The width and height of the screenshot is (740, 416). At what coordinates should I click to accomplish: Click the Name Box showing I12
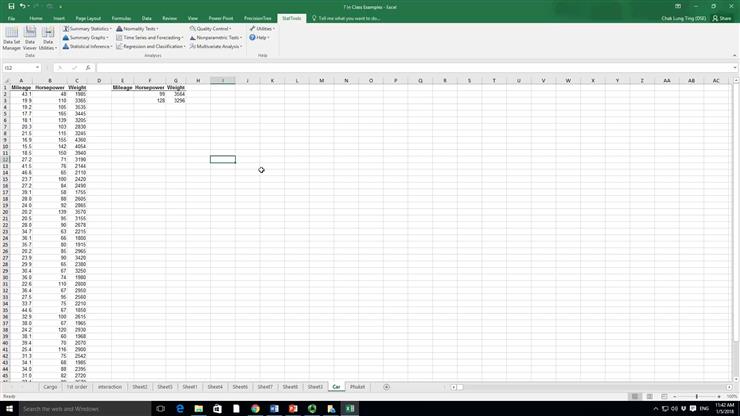[21, 68]
